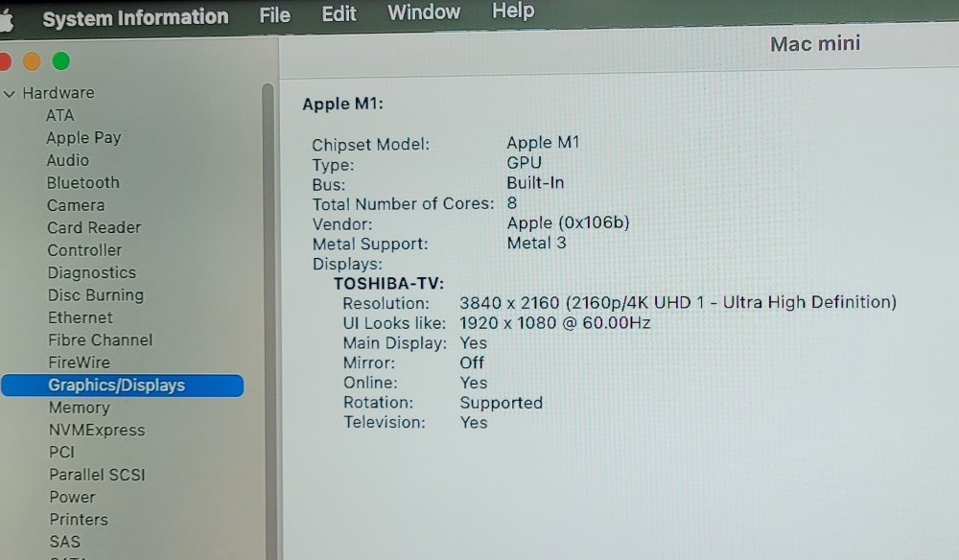Click the Chipset Model: label
The image size is (959, 560).
[370, 145]
